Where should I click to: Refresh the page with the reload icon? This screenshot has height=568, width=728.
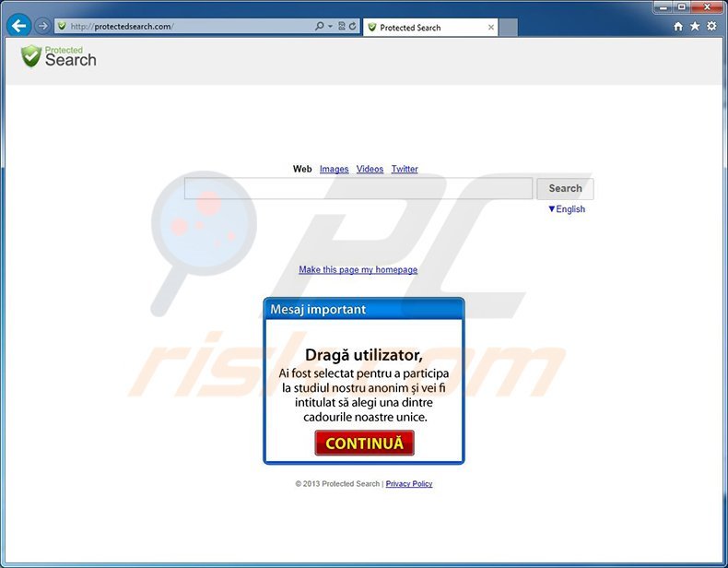[352, 27]
